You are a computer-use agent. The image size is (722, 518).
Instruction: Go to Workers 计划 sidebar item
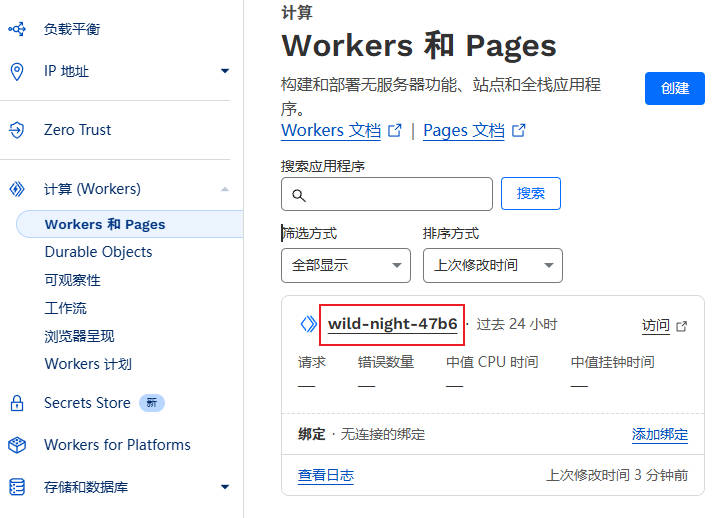tap(88, 364)
